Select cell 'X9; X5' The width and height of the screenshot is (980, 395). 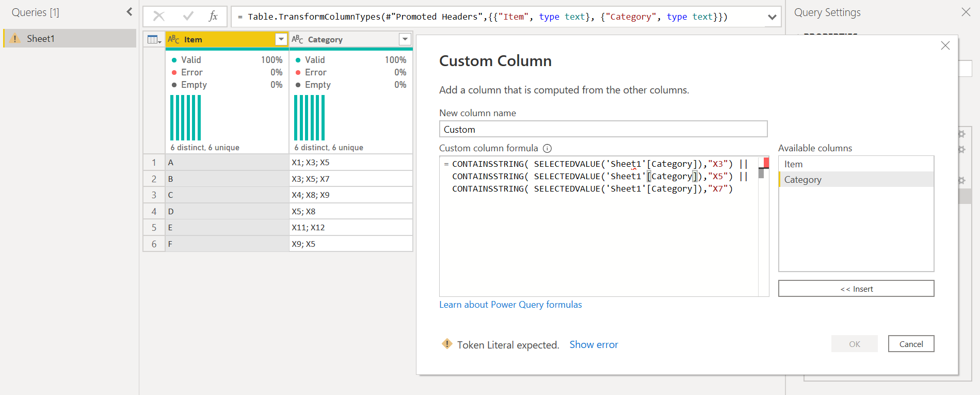click(351, 244)
